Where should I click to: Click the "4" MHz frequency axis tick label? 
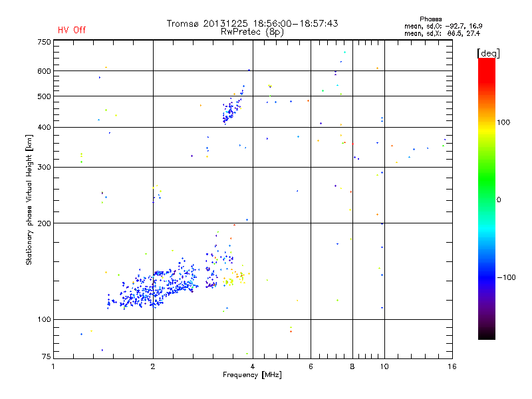point(253,366)
